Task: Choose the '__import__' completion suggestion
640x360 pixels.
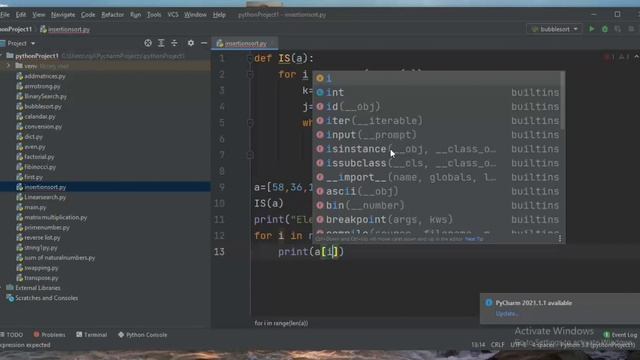Action: 437,177
